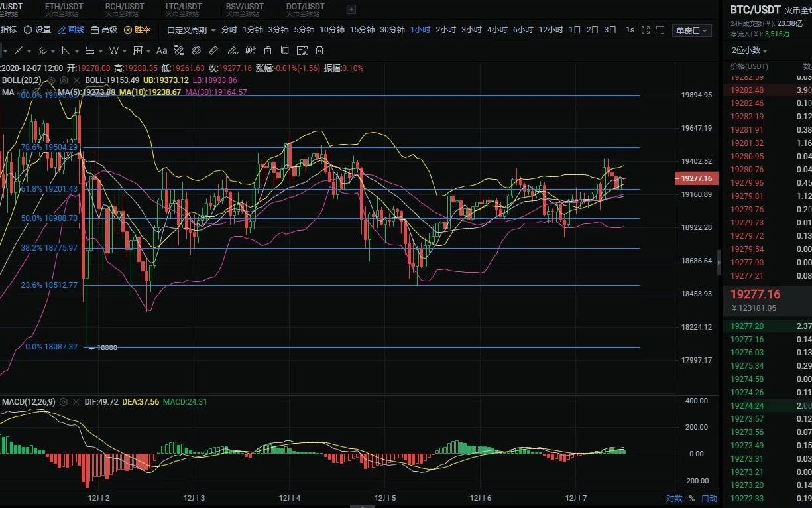Expand W wave tool options arrow

tap(125, 52)
